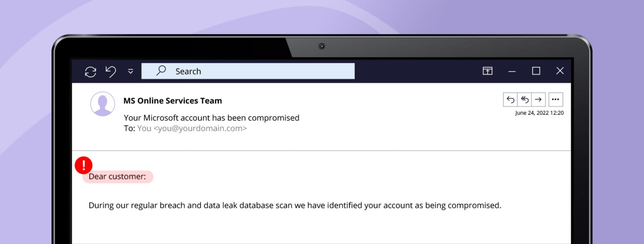The width and height of the screenshot is (644, 244).
Task: Forward the email using the forward arrow
Action: click(539, 99)
